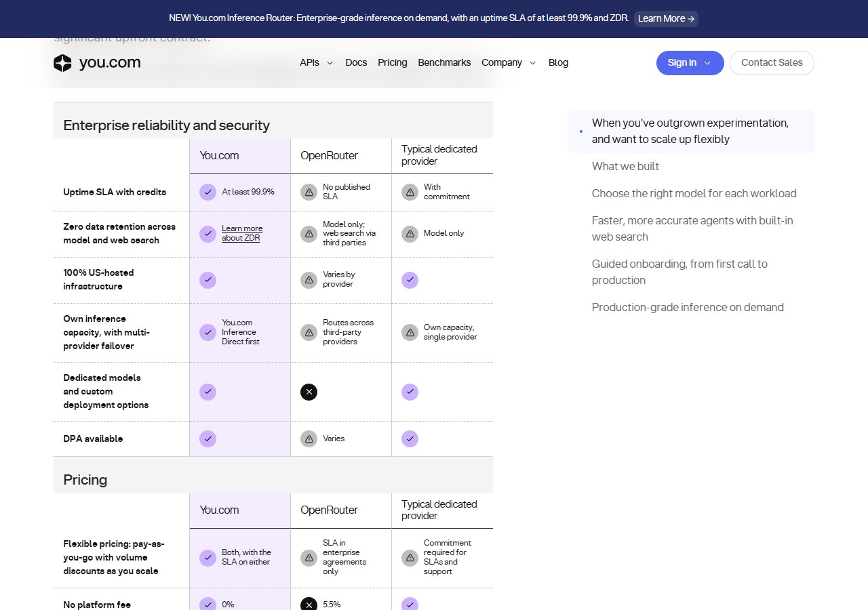Open the Blog nav item

click(558, 63)
